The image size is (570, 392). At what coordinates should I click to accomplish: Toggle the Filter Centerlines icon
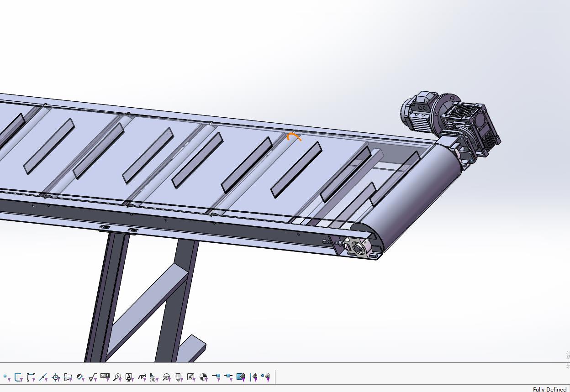click(68, 377)
